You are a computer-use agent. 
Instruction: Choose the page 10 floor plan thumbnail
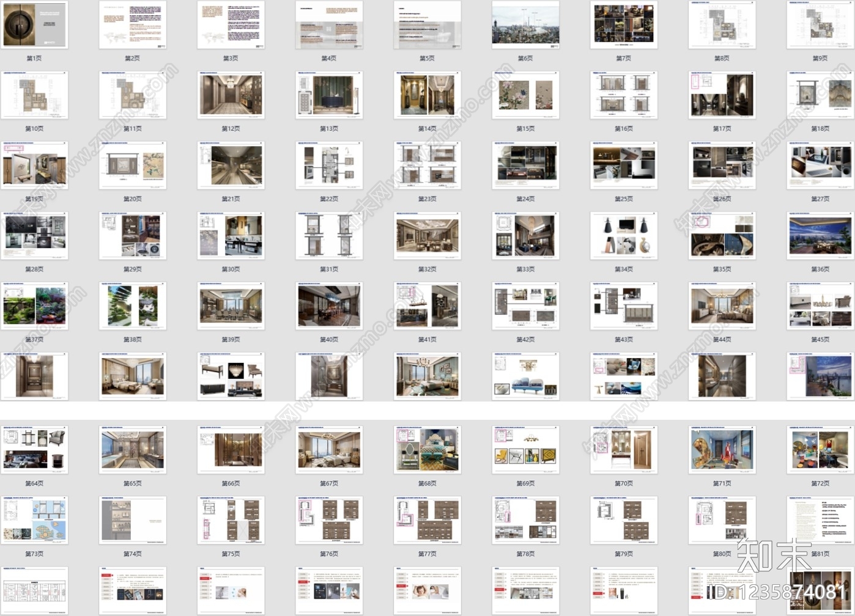tap(34, 95)
